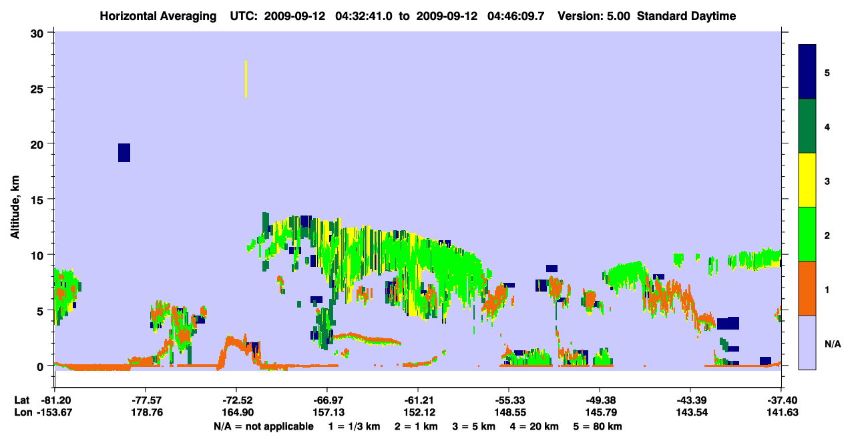Click the colorbar label 1
The image size is (868, 445).
point(827,289)
